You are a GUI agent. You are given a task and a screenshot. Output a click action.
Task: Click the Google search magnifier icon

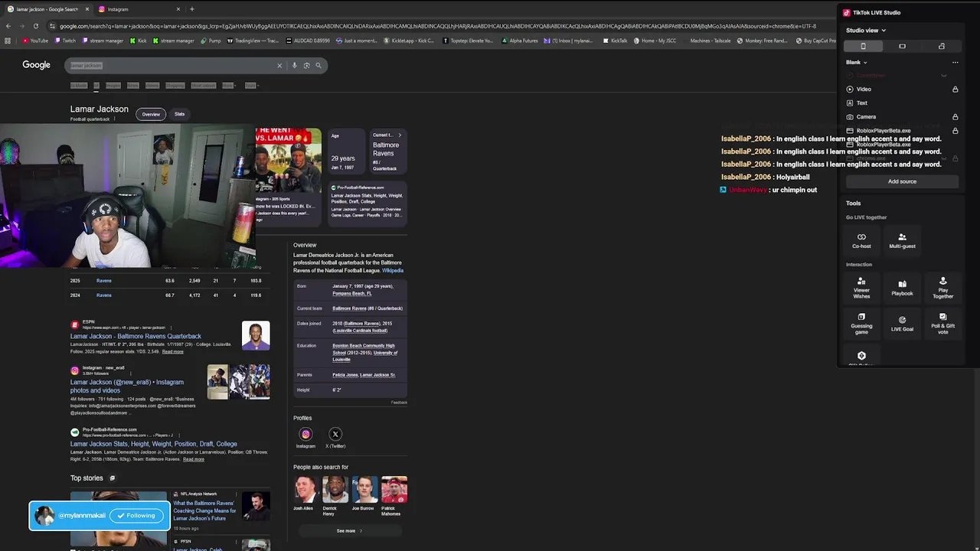(318, 66)
